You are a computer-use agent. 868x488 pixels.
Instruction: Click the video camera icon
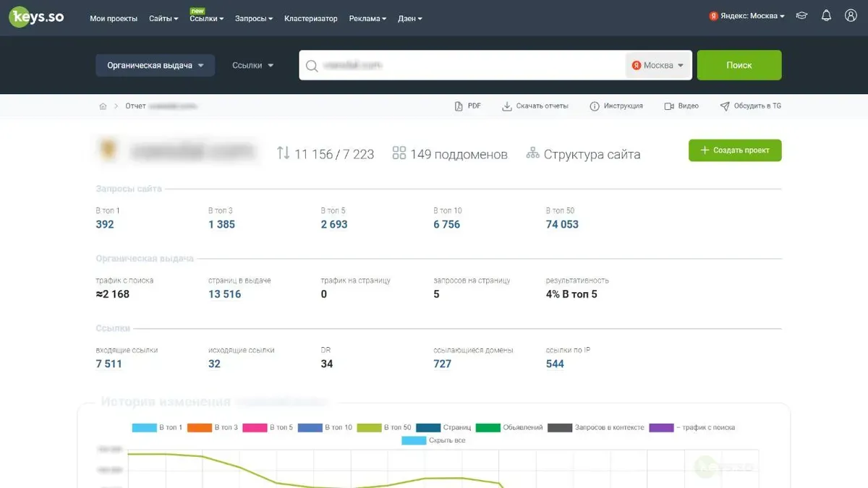pyautogui.click(x=669, y=106)
